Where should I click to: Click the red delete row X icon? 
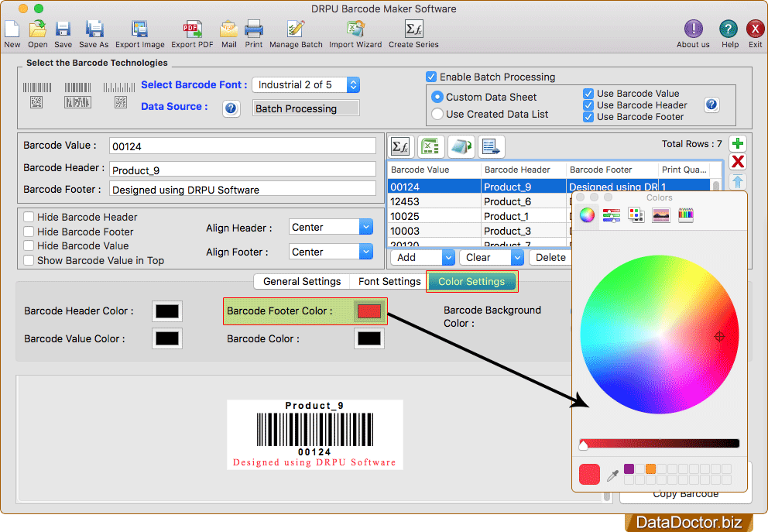click(738, 162)
